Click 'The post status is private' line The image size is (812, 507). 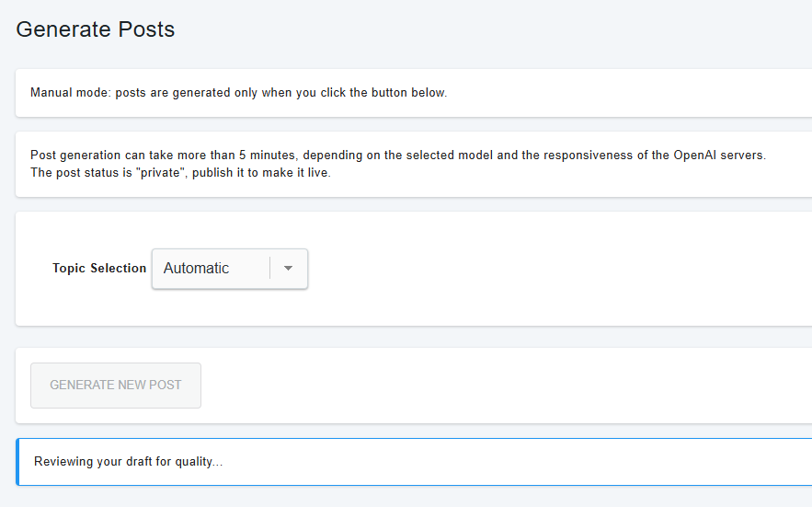[x=180, y=173]
